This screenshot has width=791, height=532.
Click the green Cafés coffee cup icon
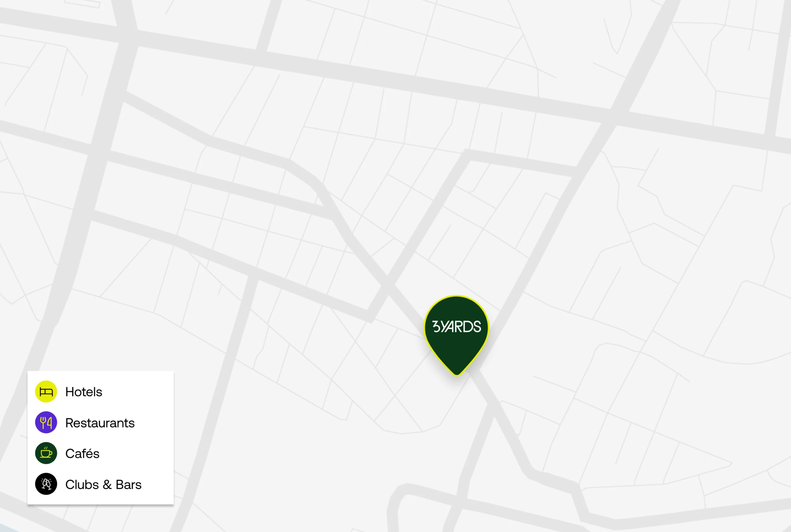point(46,453)
